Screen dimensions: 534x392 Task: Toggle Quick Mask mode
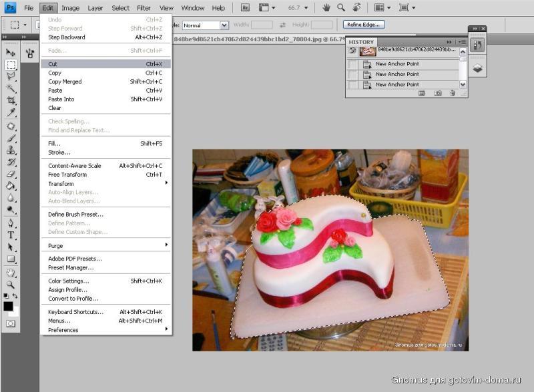tap(11, 323)
